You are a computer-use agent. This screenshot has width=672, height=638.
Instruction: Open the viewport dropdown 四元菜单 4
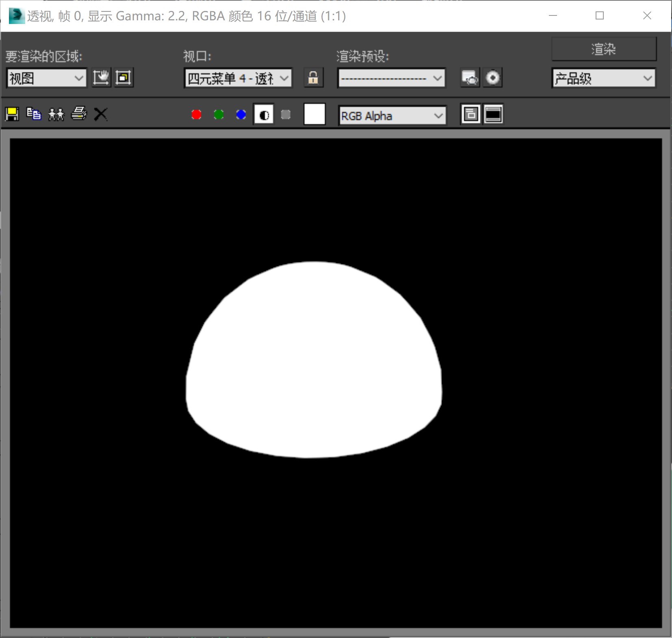pos(238,78)
